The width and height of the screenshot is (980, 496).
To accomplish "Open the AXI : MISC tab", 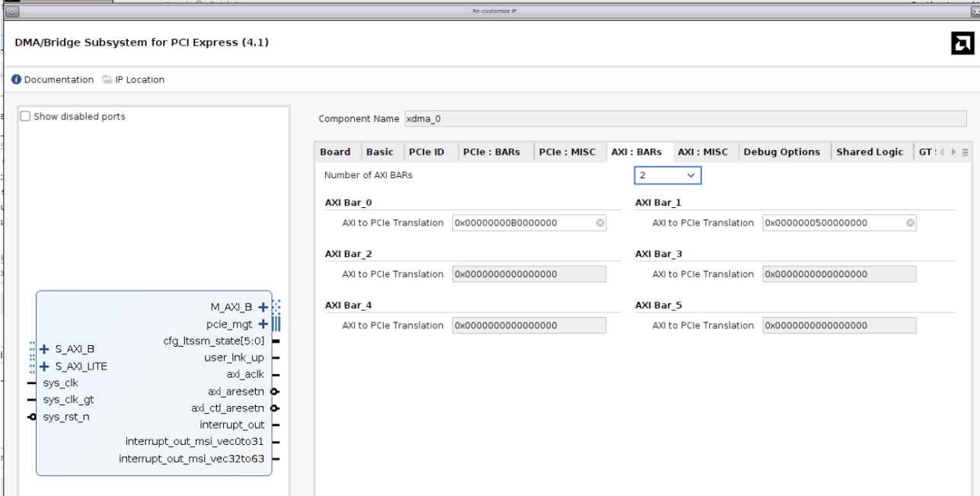I will (703, 152).
